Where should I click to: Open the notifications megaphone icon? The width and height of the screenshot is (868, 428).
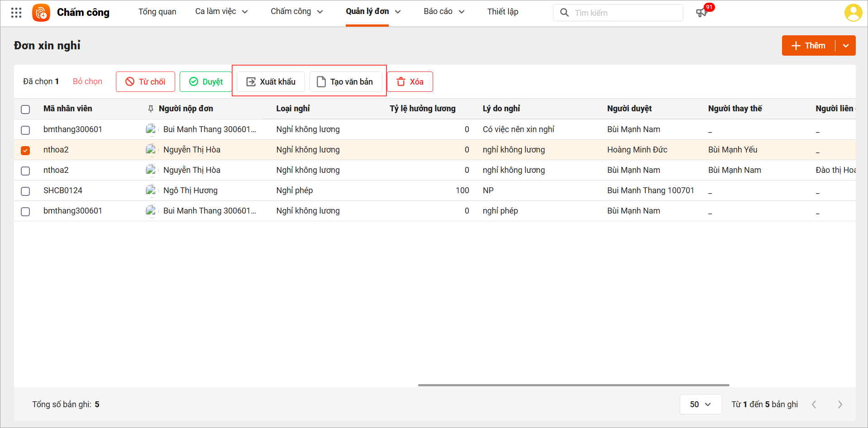click(x=701, y=13)
